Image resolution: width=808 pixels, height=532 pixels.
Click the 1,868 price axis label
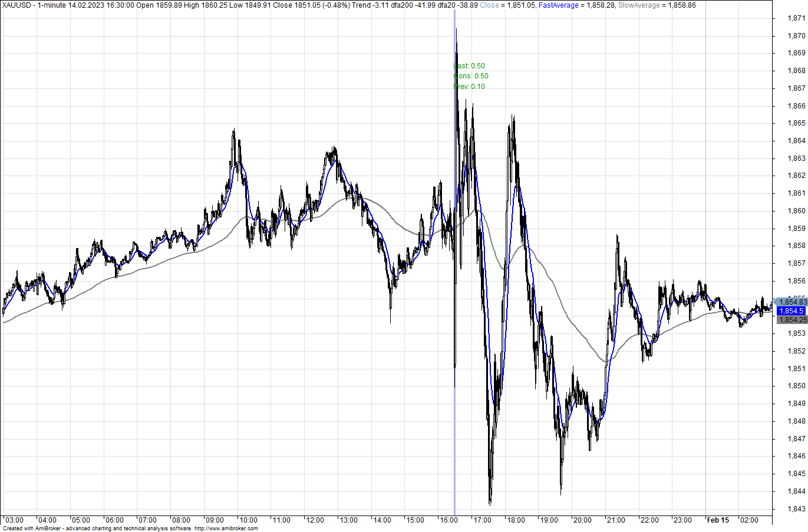click(797, 71)
